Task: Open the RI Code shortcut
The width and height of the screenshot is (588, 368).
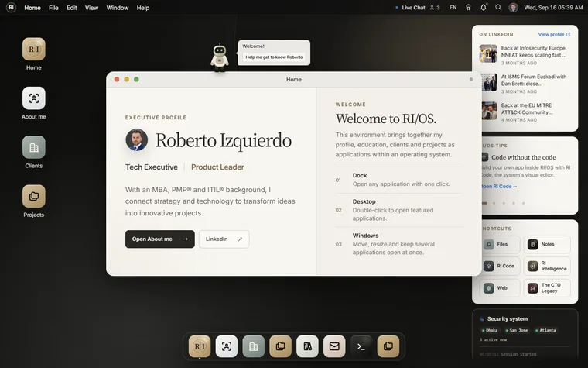Action: (x=500, y=266)
